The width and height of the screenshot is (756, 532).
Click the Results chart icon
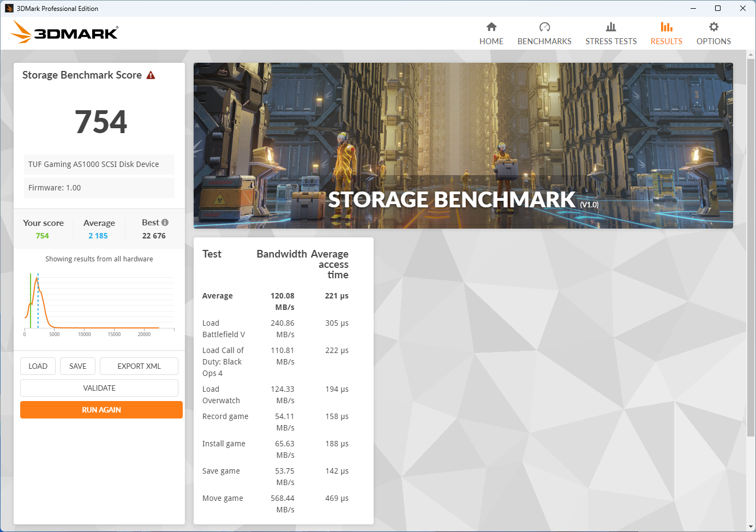[667, 27]
